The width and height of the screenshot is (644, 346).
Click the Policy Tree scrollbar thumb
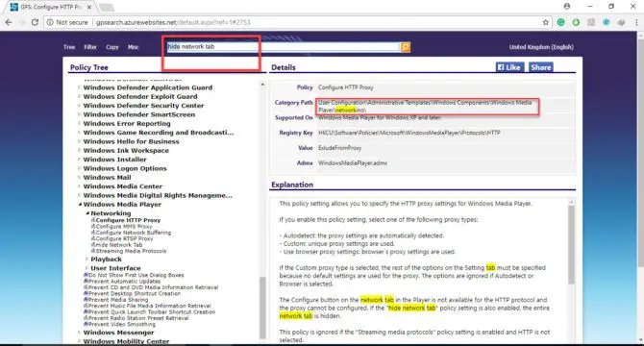(262, 308)
